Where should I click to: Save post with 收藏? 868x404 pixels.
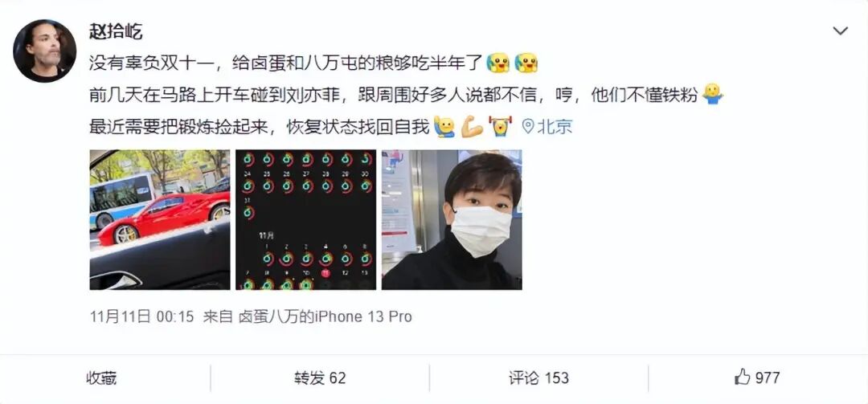point(101,378)
